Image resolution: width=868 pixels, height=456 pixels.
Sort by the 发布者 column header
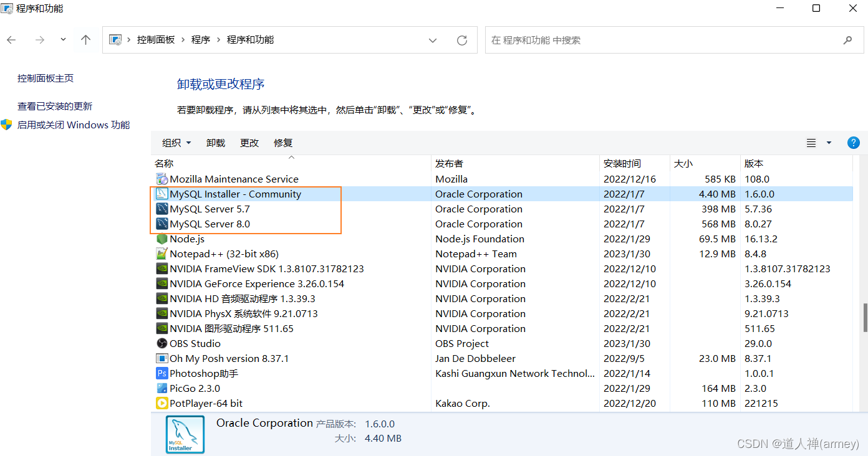515,164
